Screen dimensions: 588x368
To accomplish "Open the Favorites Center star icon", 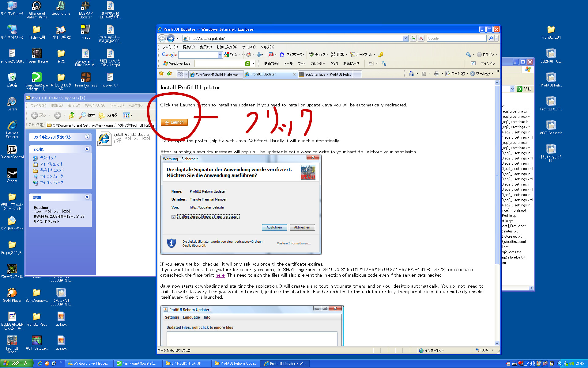I will tap(161, 74).
